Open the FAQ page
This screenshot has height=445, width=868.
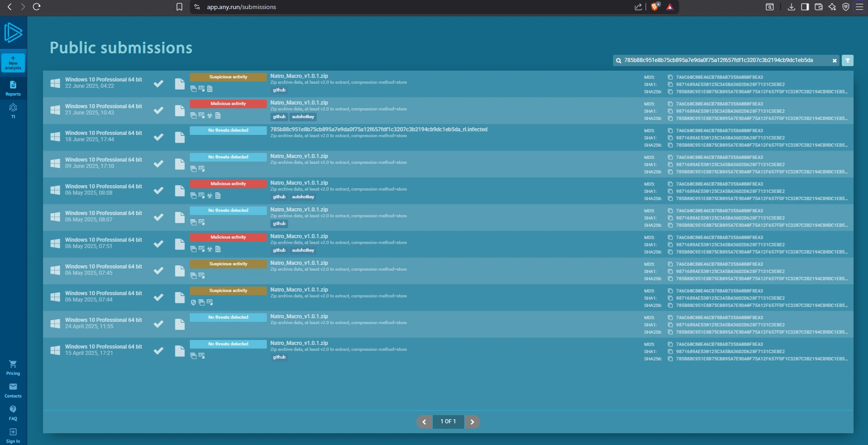pos(13,413)
